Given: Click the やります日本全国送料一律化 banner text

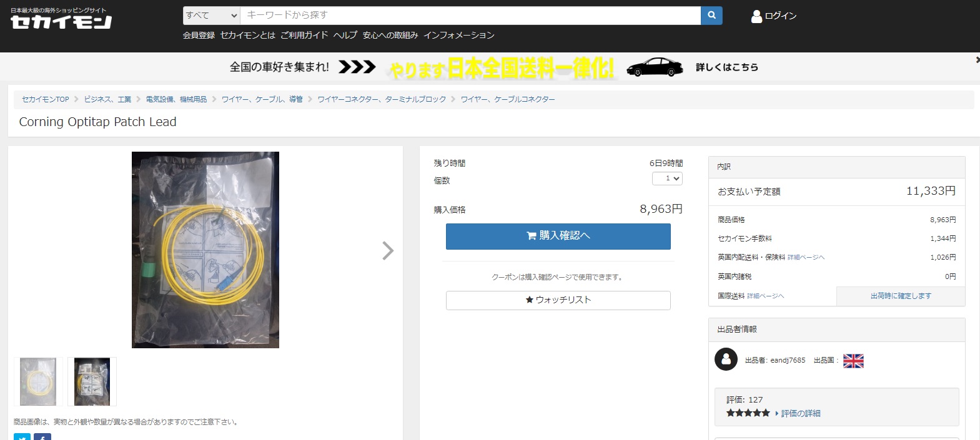Looking at the screenshot, I should click(502, 67).
